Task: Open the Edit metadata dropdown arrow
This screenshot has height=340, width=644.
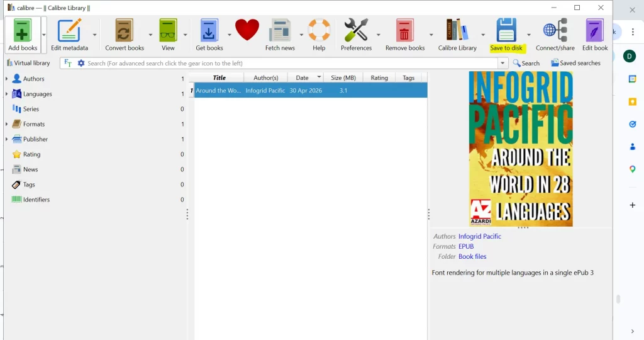Action: pos(94,35)
